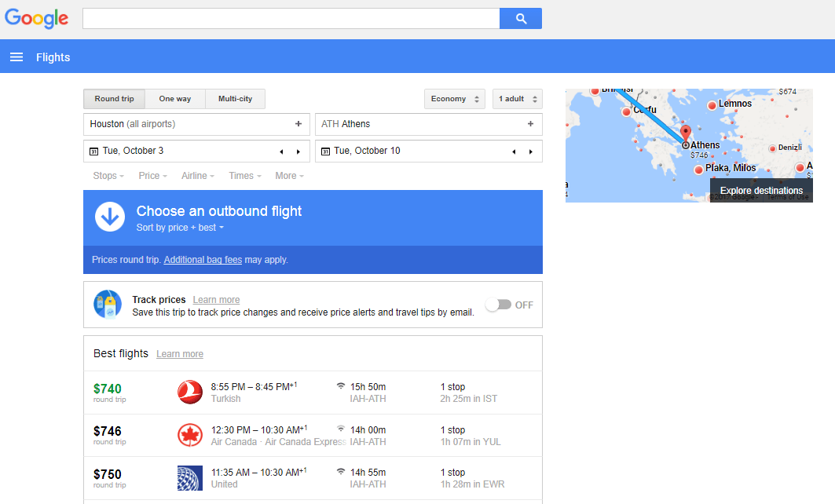The height and width of the screenshot is (504, 835).
Task: Click Explore destinations on the map
Action: 761,191
